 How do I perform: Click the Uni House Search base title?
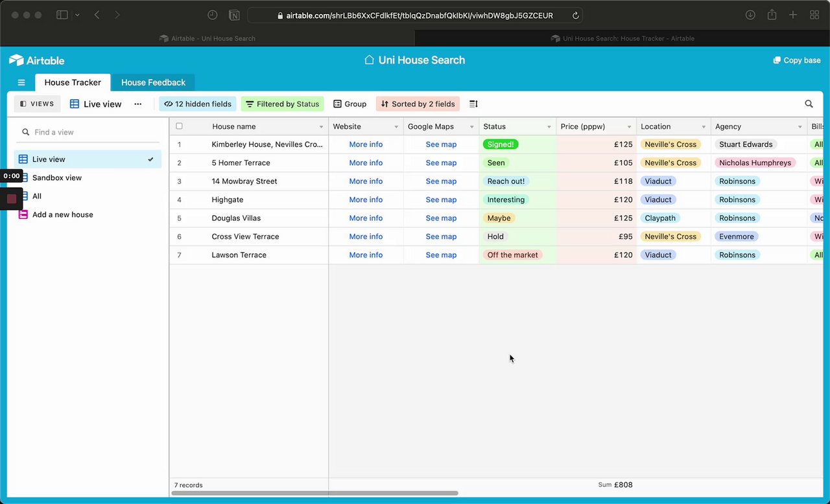click(x=421, y=60)
